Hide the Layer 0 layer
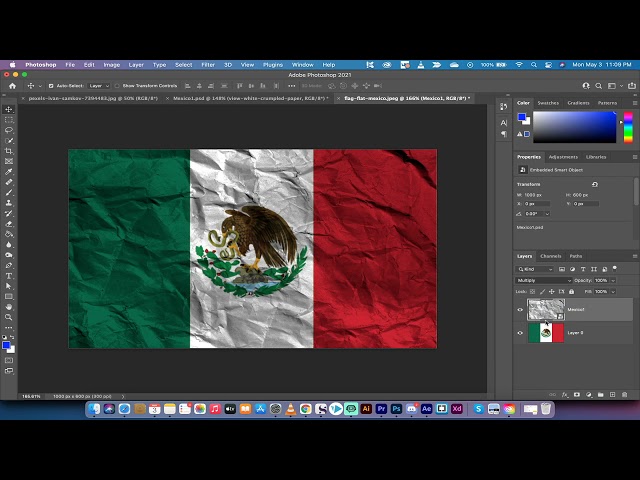This screenshot has height=480, width=640. click(520, 333)
